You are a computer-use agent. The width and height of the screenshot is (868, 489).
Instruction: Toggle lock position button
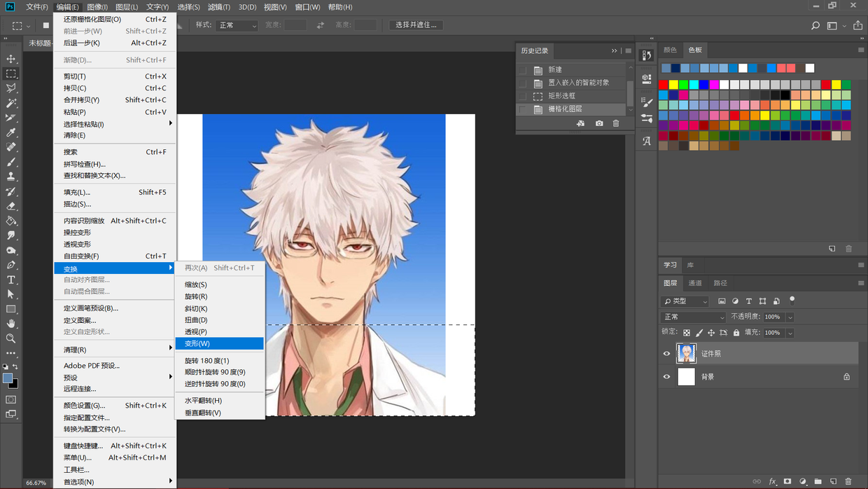(x=711, y=333)
